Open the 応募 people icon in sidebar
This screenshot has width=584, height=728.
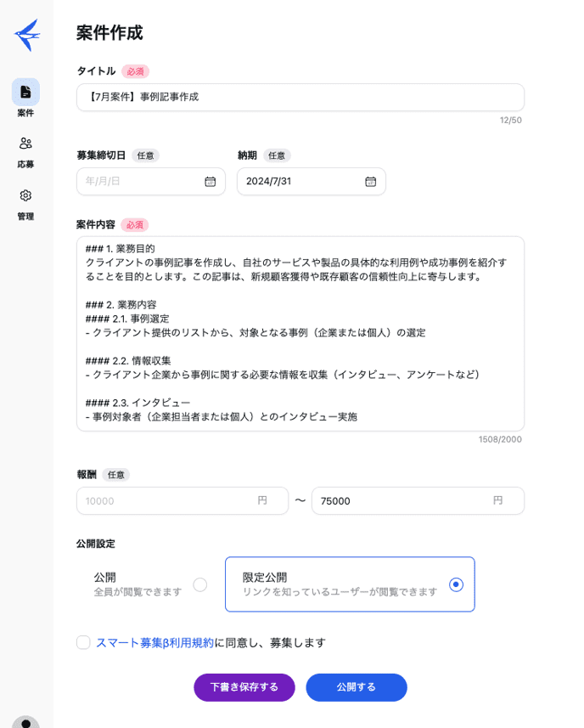[x=25, y=143]
